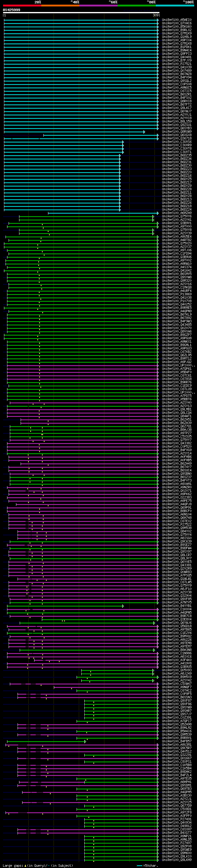
Task: Select hit label UniRef100_A9NQF7
Action: pyautogui.click(x=177, y=687)
